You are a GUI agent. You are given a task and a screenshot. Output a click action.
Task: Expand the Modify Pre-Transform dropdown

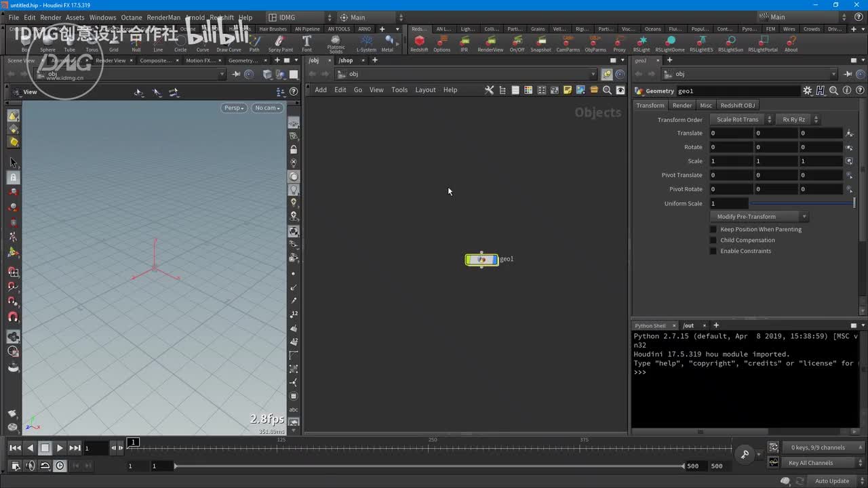[x=759, y=216]
